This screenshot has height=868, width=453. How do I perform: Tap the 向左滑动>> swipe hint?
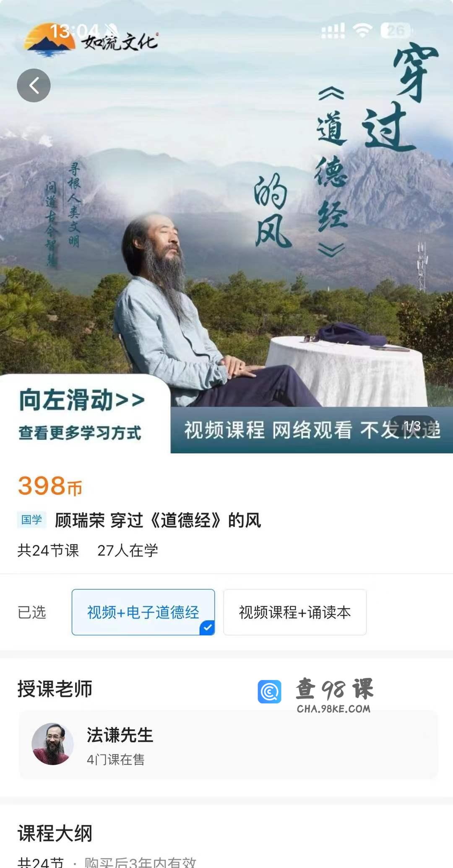[82, 400]
